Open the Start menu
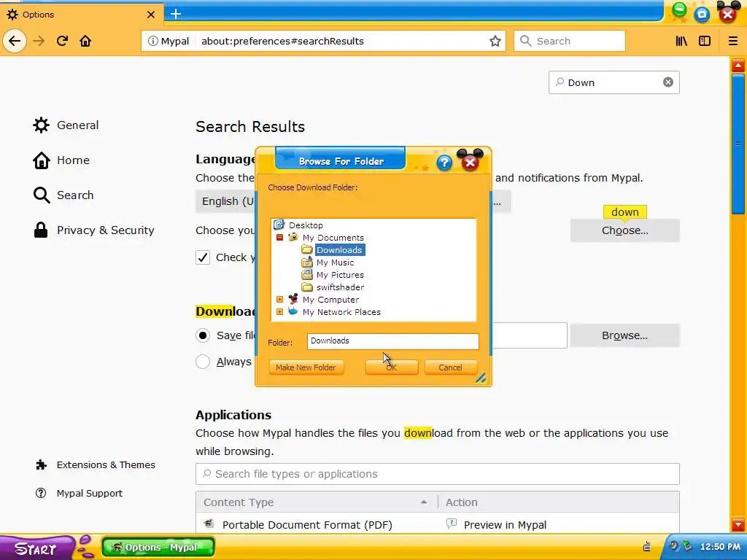 point(36,548)
